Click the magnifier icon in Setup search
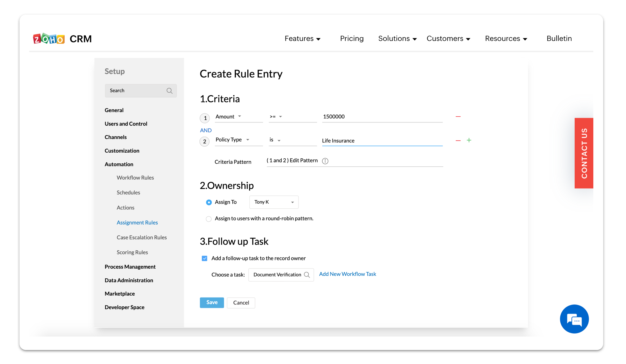 169,91
